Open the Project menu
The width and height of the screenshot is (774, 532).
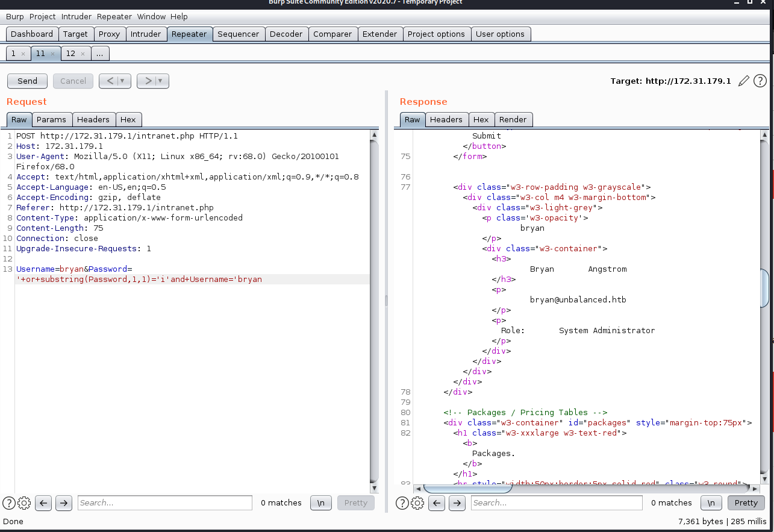tap(43, 16)
